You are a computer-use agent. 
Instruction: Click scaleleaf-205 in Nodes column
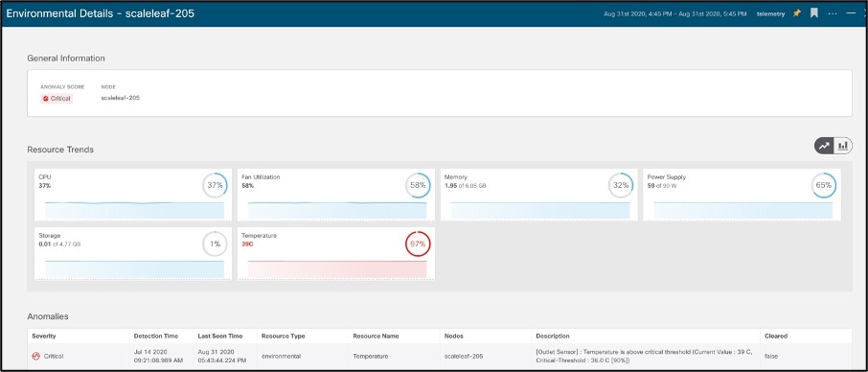point(464,357)
